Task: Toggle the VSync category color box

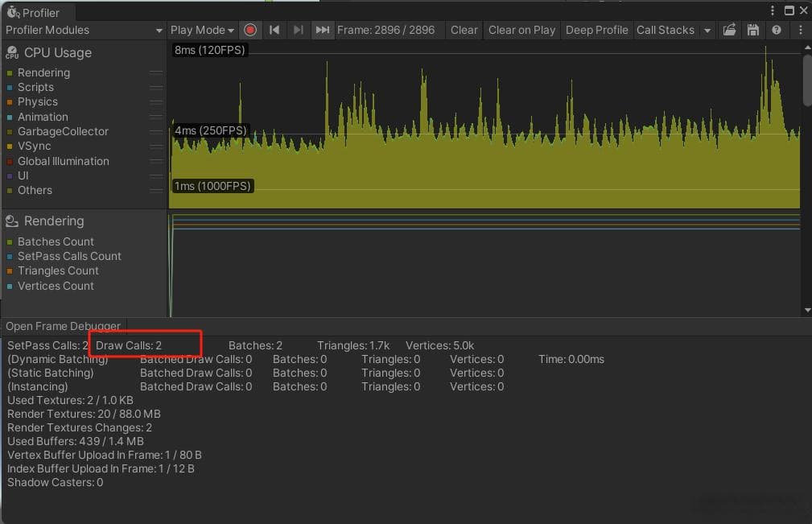Action: pos(10,146)
